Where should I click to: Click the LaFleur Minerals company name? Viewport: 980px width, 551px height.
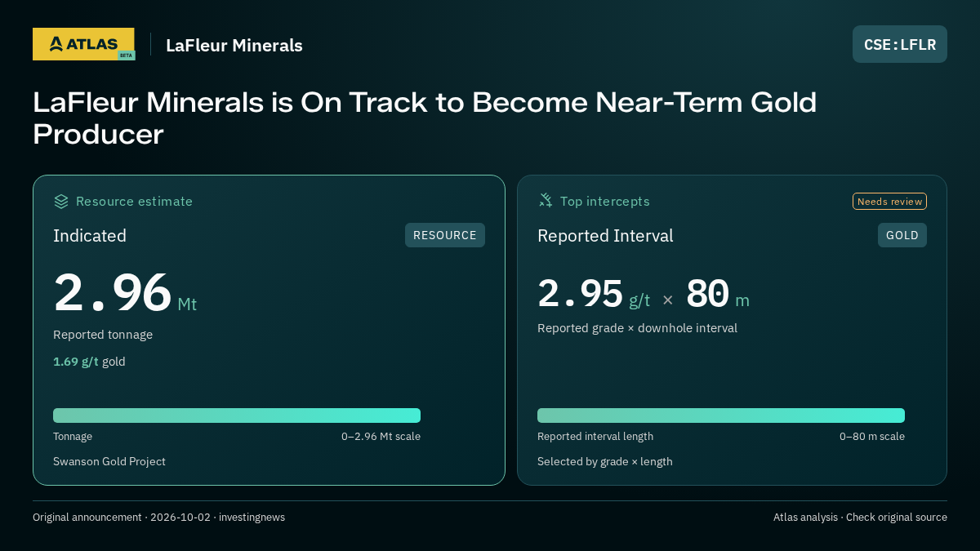[234, 46]
